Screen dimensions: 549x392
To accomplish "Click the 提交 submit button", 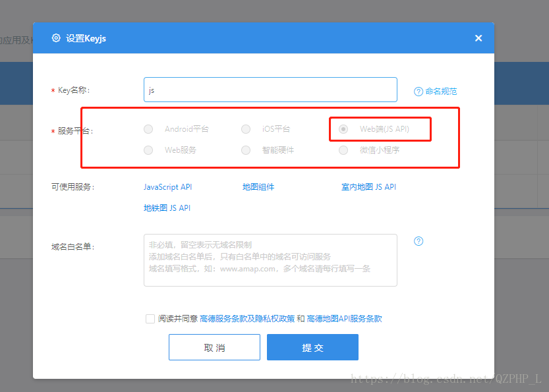I will click(x=312, y=347).
